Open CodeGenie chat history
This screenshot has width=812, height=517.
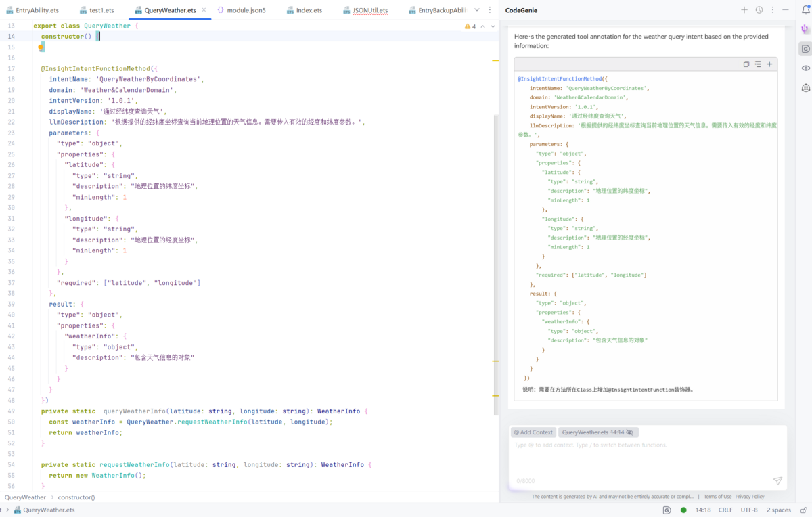759,10
